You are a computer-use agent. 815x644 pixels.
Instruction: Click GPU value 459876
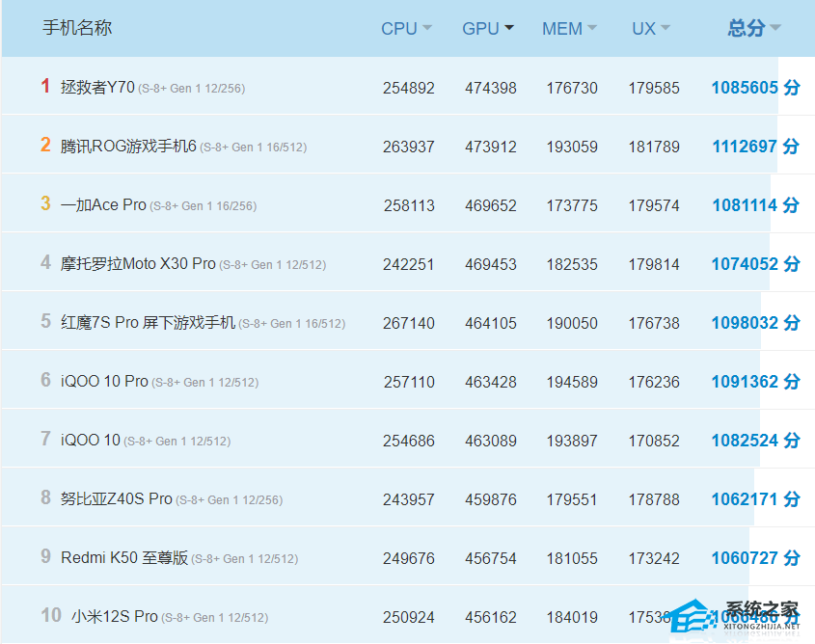491,498
